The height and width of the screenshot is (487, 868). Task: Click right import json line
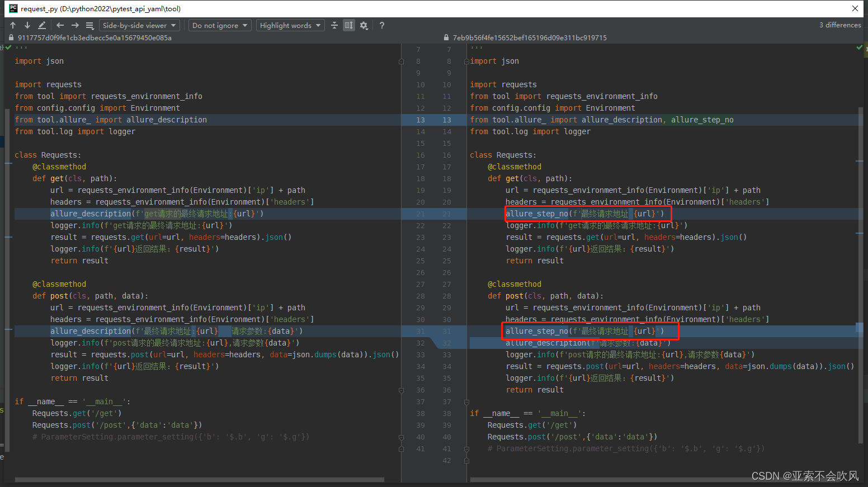point(494,61)
